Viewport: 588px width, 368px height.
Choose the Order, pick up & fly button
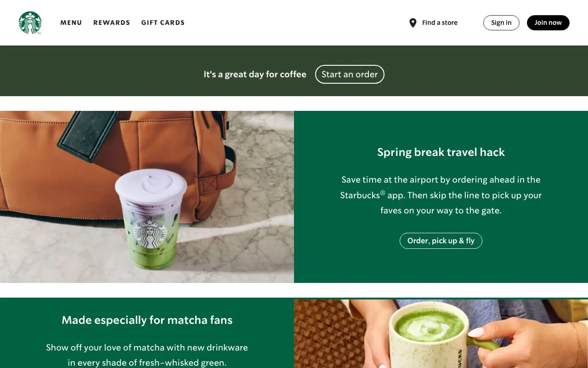441,241
